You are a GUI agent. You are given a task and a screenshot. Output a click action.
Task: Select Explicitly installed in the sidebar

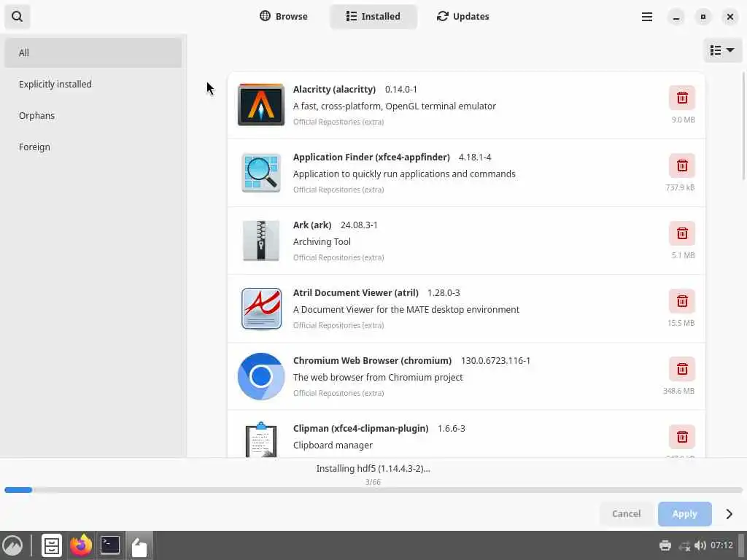point(93,85)
